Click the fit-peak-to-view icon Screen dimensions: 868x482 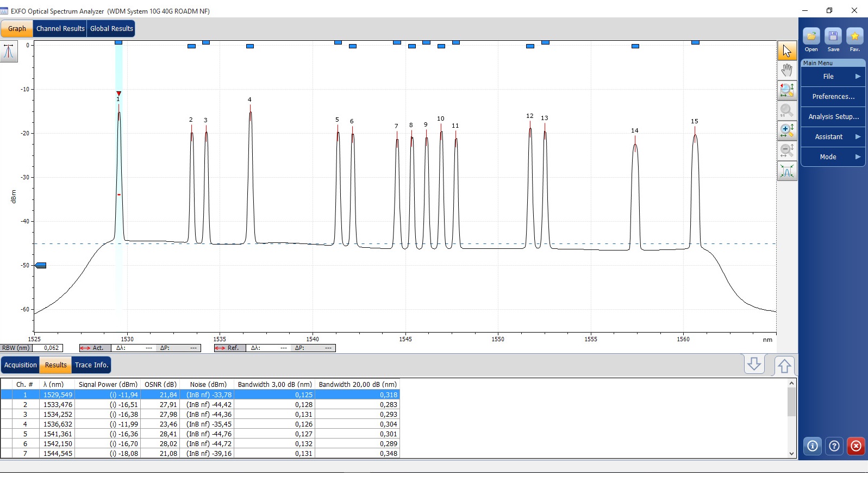pyautogui.click(x=786, y=172)
